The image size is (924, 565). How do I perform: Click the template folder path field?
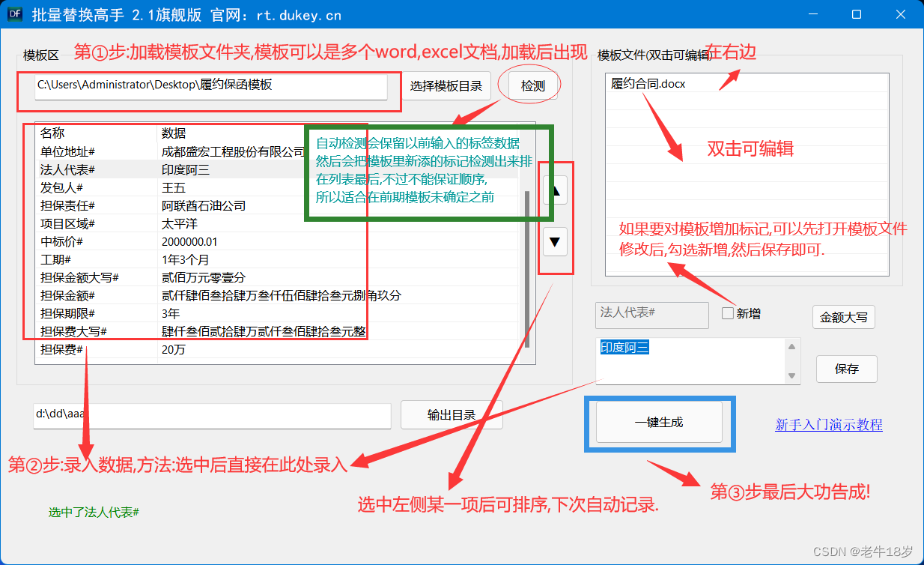pos(211,86)
